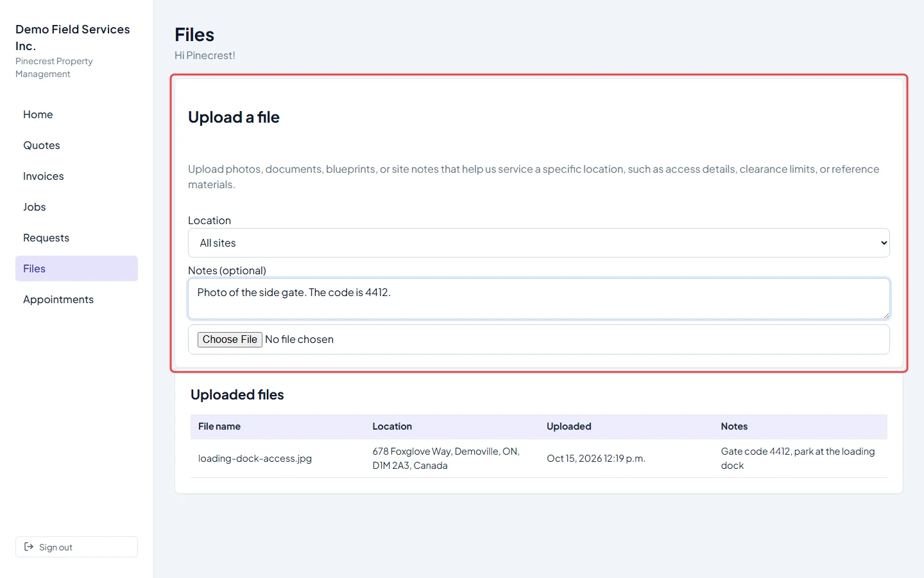
Task: Click the Demo Field Services Inc. title
Action: 73,37
